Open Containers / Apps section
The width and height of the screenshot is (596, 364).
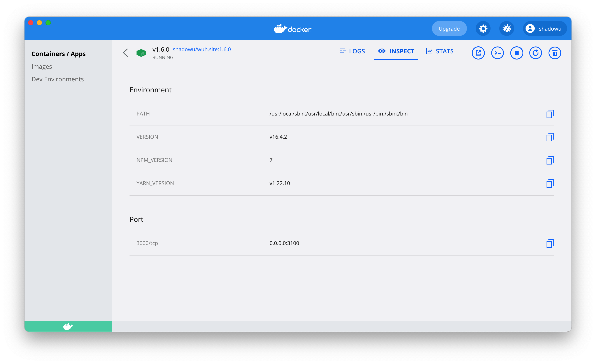59,54
